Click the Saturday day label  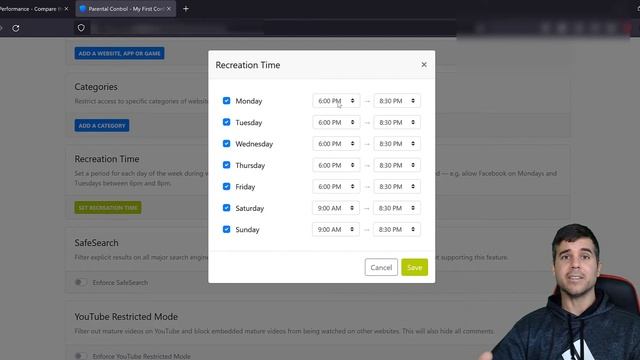pos(249,208)
